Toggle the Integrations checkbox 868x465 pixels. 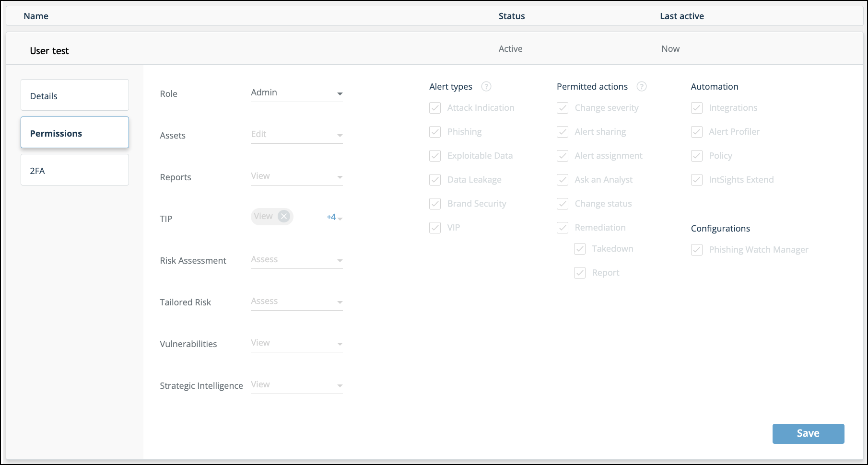(x=697, y=108)
